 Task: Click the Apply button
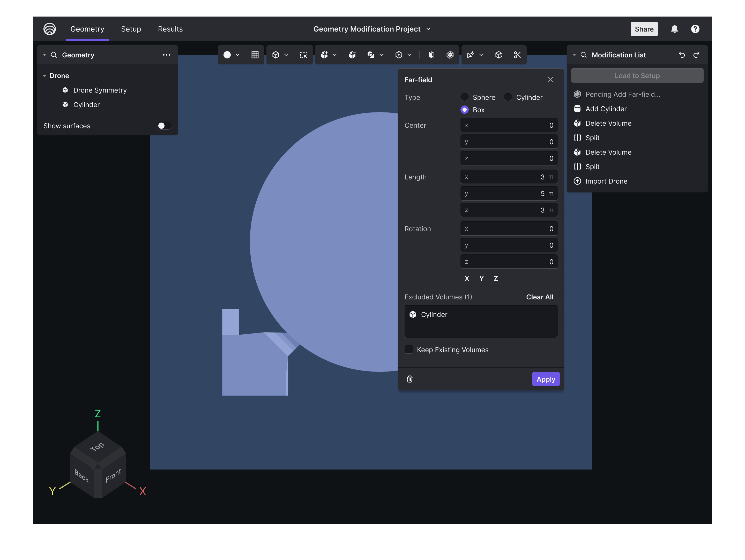coord(546,379)
